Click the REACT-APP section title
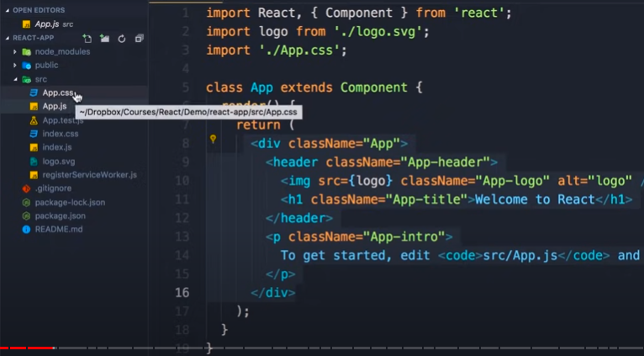Viewport: 644px width, 356px height. [x=34, y=38]
